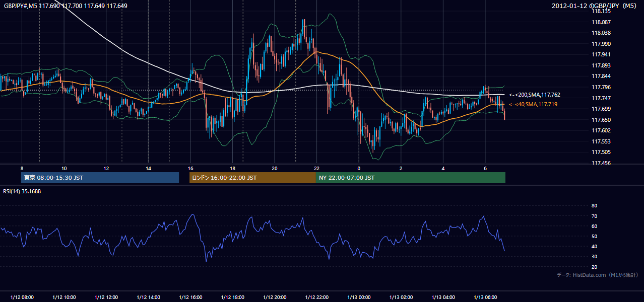Select the NY 22:00-07:00 JST session bar

(410, 178)
